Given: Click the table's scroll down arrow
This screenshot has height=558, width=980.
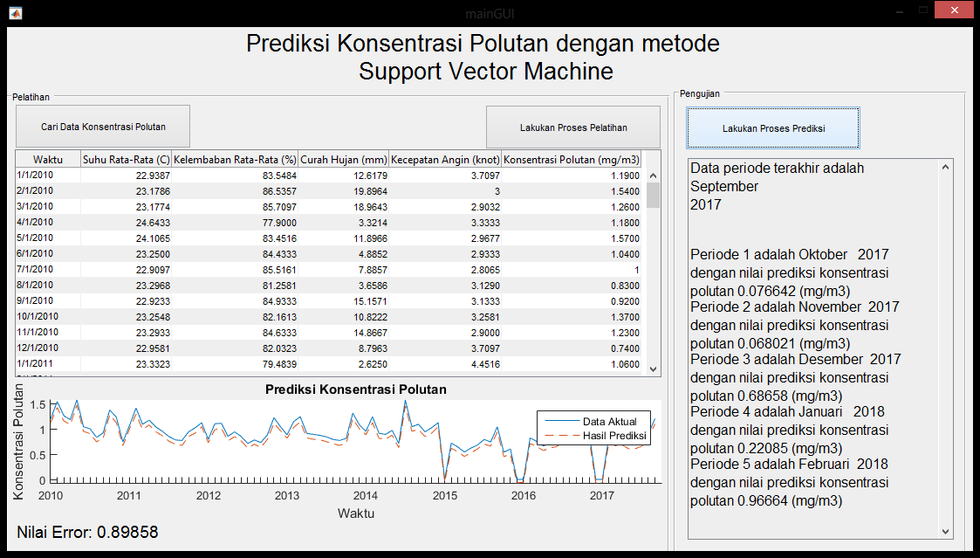Looking at the screenshot, I should [x=653, y=369].
